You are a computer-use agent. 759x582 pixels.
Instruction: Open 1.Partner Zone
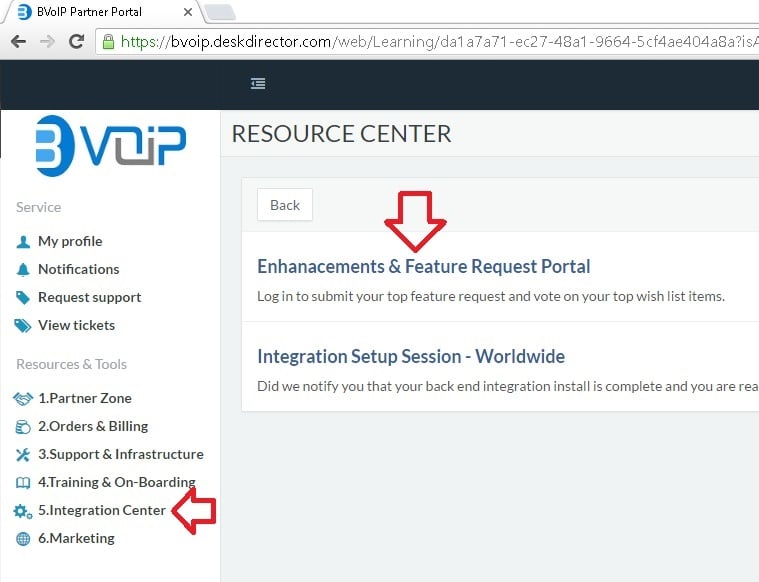click(85, 398)
